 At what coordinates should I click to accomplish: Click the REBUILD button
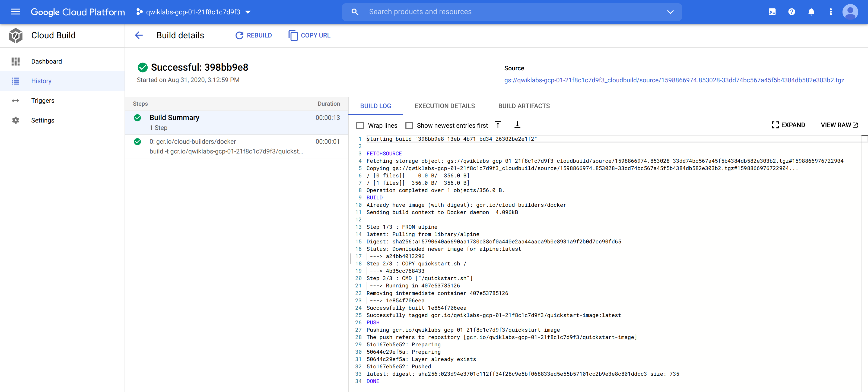pos(253,35)
